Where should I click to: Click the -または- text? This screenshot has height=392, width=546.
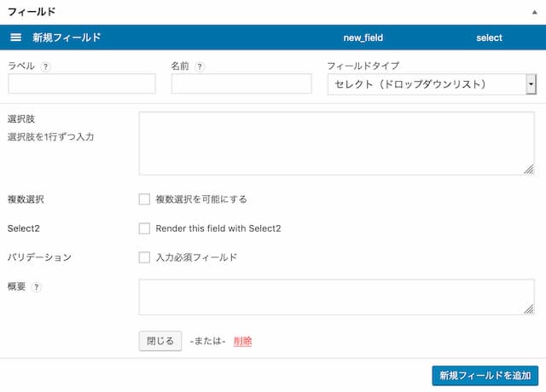[208, 341]
